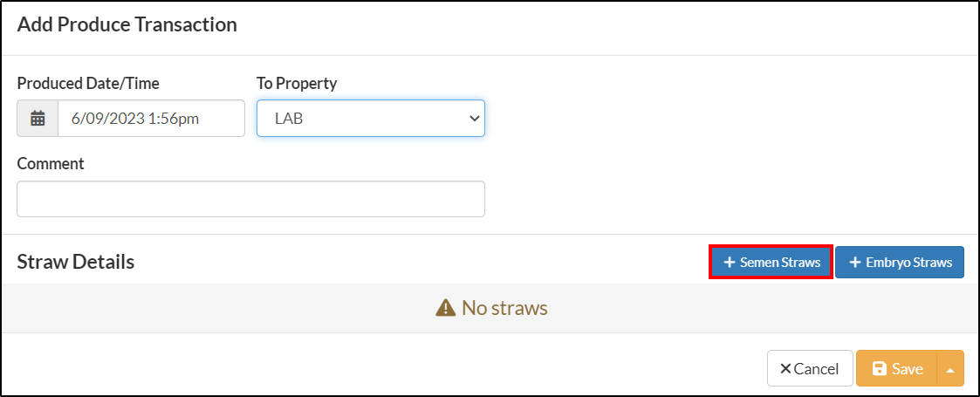Click the Comment field label
This screenshot has height=397, width=980.
(51, 164)
